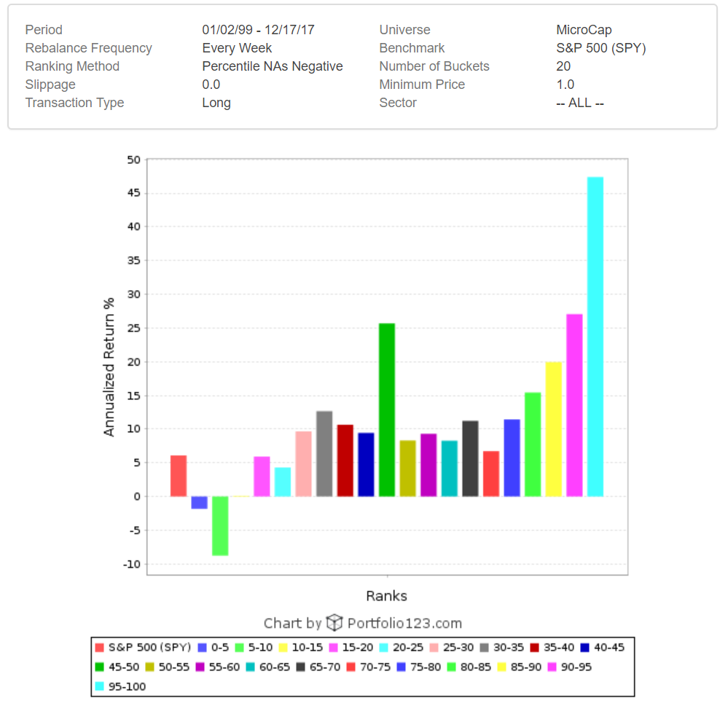The width and height of the screenshot is (728, 709).
Task: Click the Transaction Type 'Long' value
Action: (x=216, y=103)
